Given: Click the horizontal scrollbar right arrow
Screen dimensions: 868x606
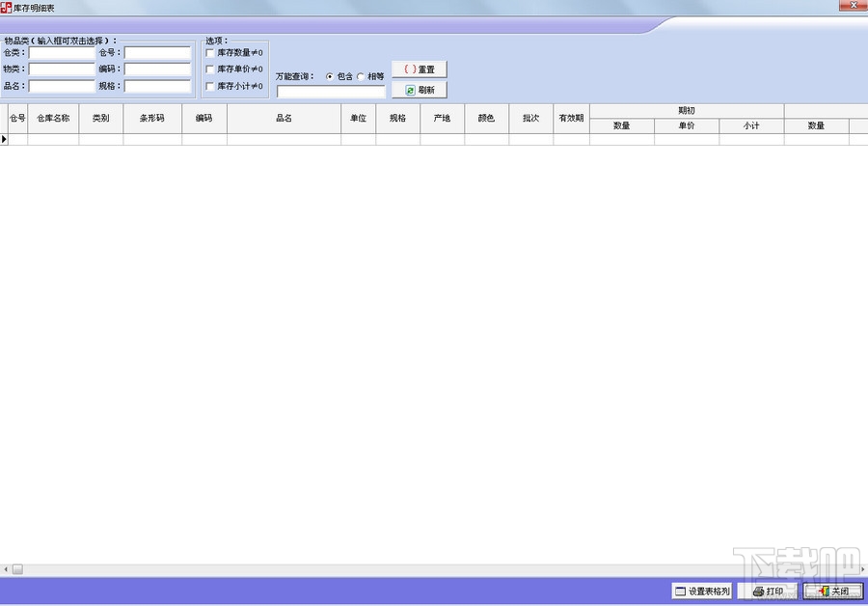Looking at the screenshot, I should click(863, 569).
